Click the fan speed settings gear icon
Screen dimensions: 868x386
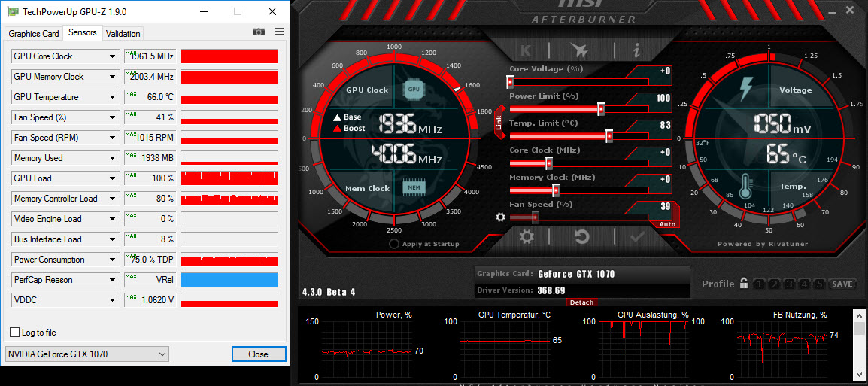pos(500,217)
